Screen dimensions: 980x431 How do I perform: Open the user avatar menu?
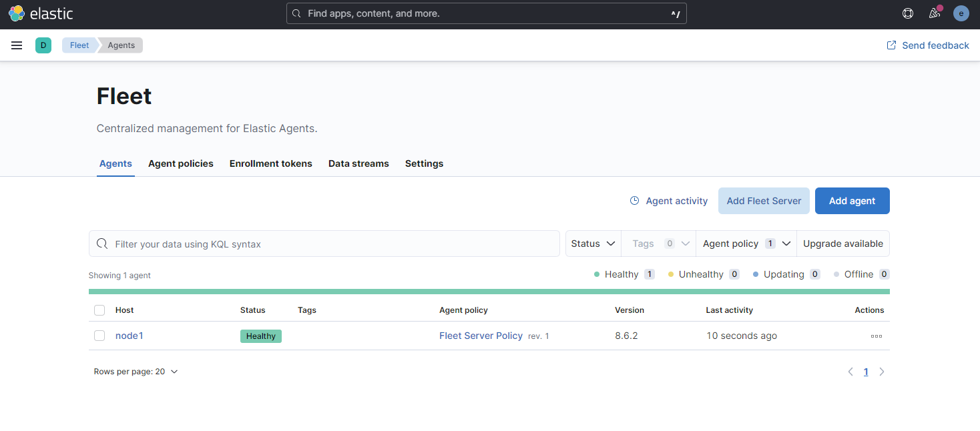pyautogui.click(x=961, y=13)
